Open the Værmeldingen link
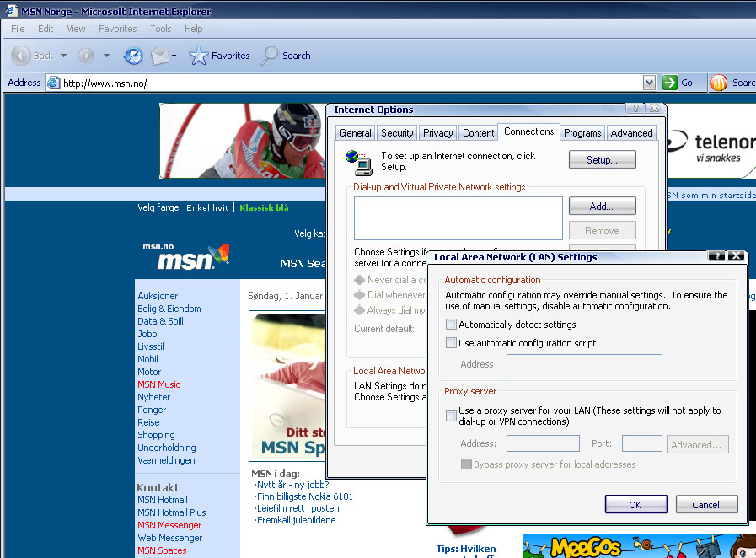Image resolution: width=756 pixels, height=558 pixels. (166, 460)
